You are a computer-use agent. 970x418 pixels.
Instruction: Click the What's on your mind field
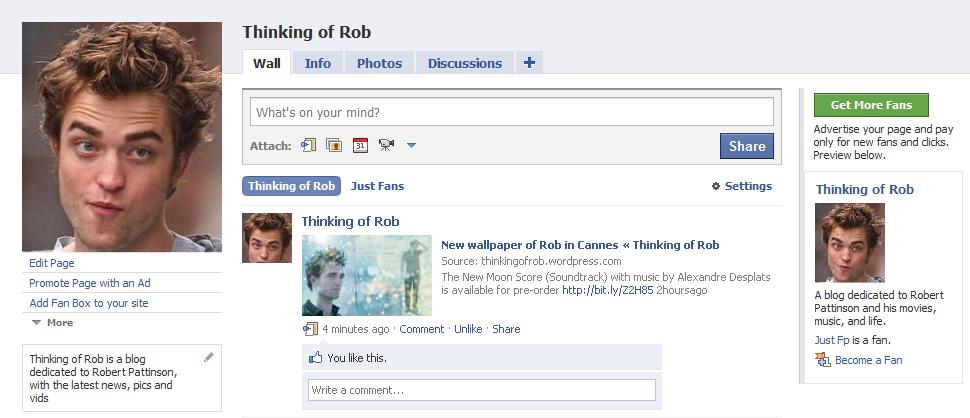coord(511,112)
